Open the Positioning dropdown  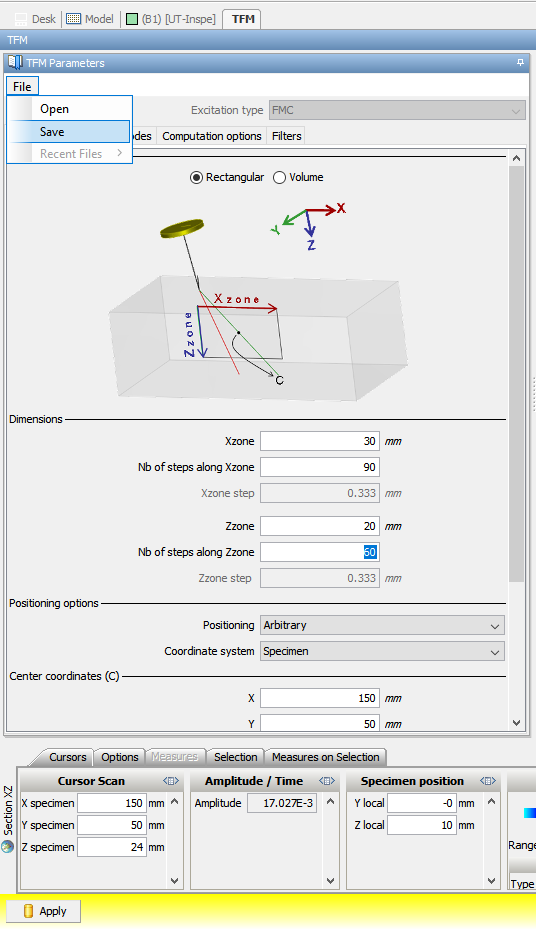tap(382, 625)
